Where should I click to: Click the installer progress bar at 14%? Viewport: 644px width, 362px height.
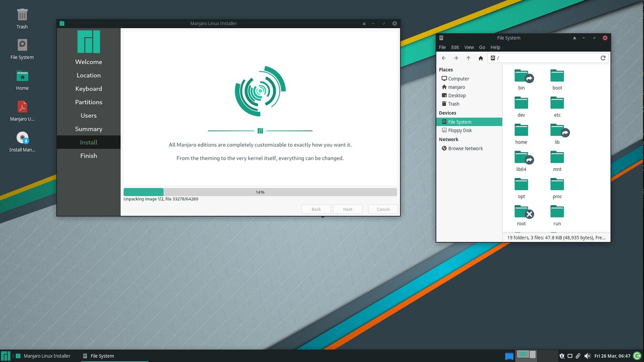click(260, 192)
